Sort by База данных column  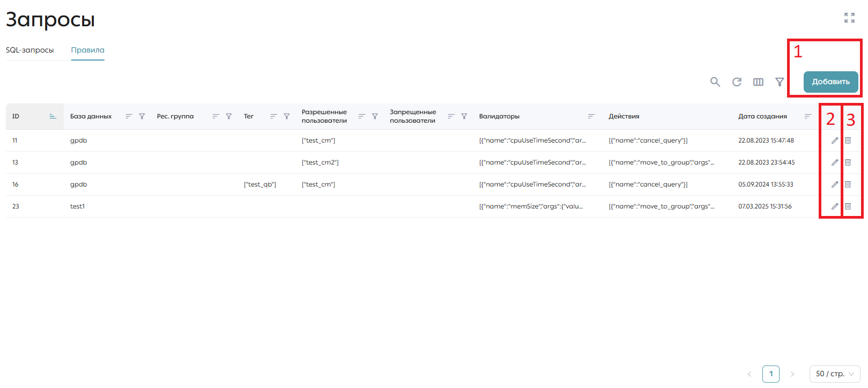click(129, 116)
